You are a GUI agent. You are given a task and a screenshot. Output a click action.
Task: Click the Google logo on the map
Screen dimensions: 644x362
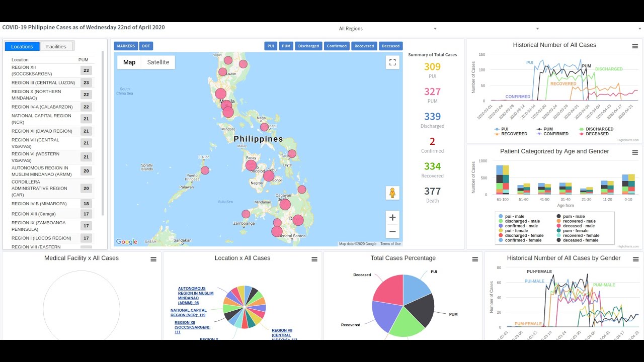tap(127, 242)
